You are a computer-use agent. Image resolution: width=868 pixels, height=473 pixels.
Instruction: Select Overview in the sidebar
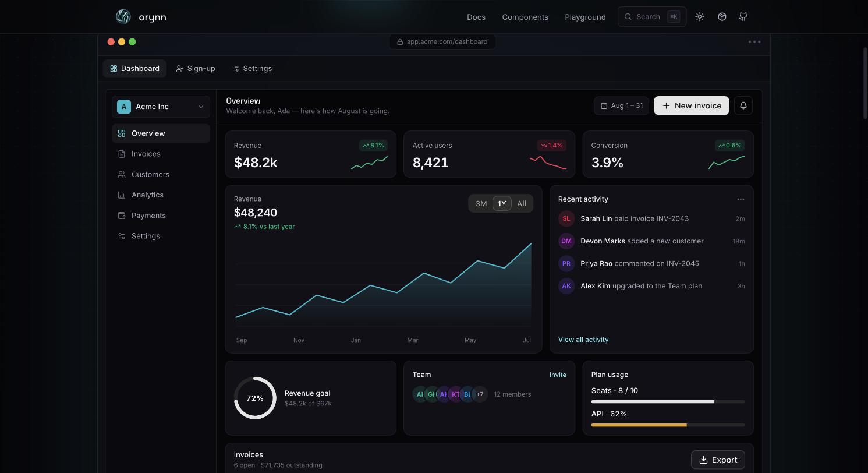click(x=161, y=133)
